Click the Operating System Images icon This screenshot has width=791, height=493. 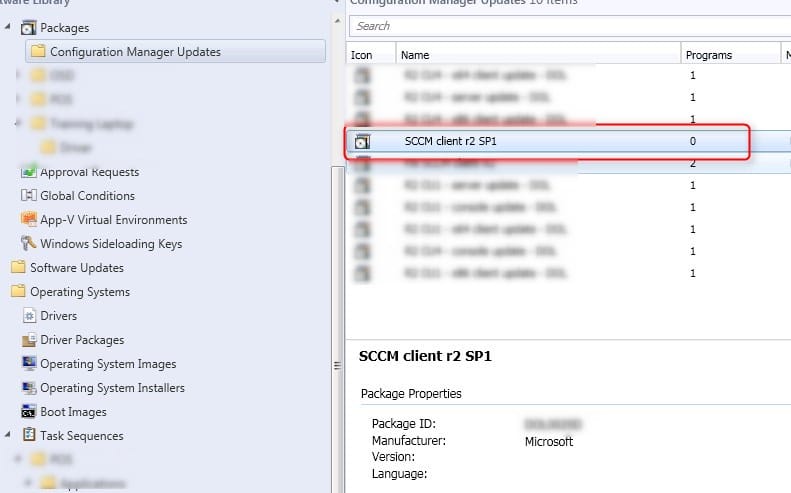(x=29, y=363)
